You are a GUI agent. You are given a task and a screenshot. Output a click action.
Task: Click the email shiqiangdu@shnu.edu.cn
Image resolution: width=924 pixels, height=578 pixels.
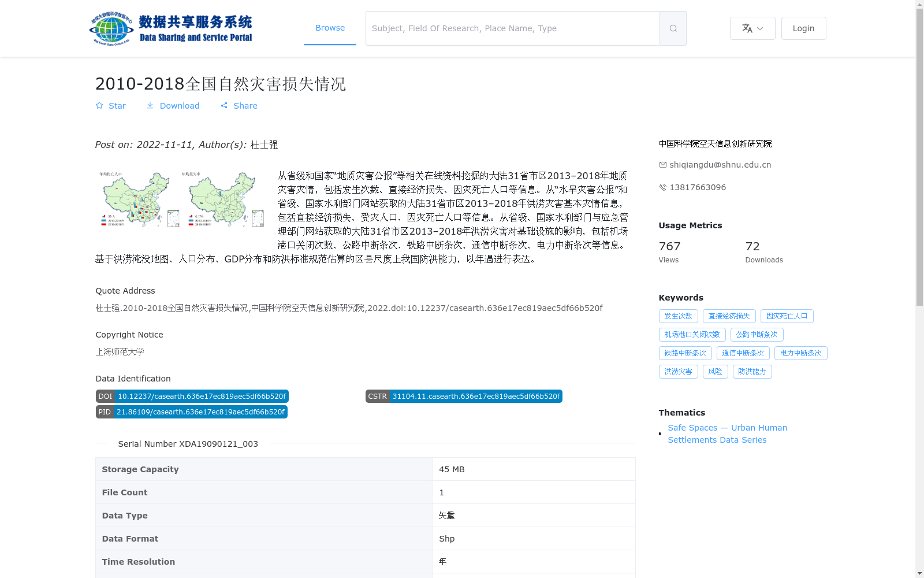[x=720, y=165]
